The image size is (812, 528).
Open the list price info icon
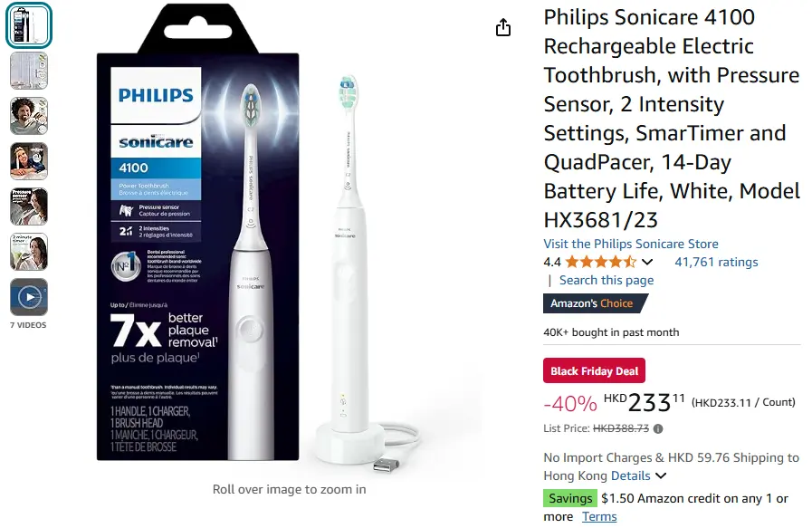click(658, 428)
